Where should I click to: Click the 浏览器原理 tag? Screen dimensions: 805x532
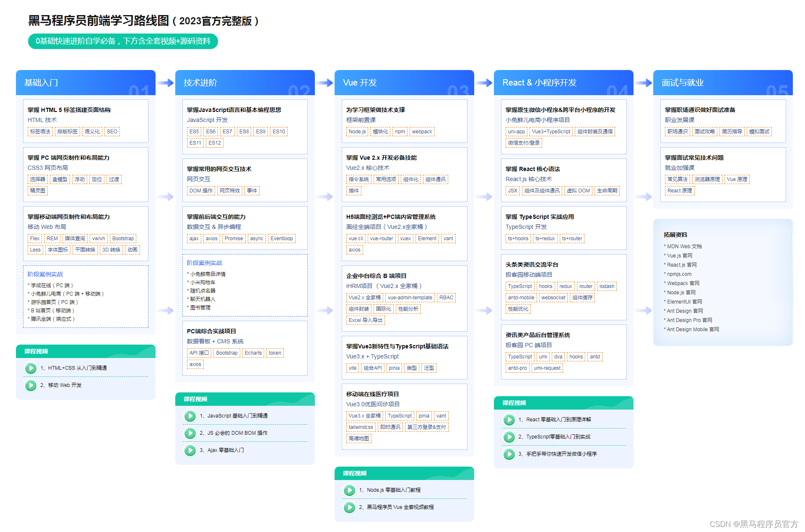point(707,179)
